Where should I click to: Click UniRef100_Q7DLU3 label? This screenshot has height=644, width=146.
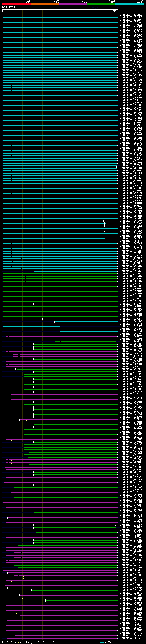131,296
